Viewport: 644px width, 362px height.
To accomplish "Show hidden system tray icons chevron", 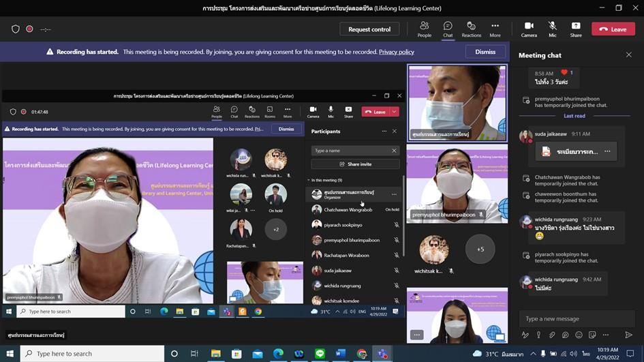I will pyautogui.click(x=533, y=354).
